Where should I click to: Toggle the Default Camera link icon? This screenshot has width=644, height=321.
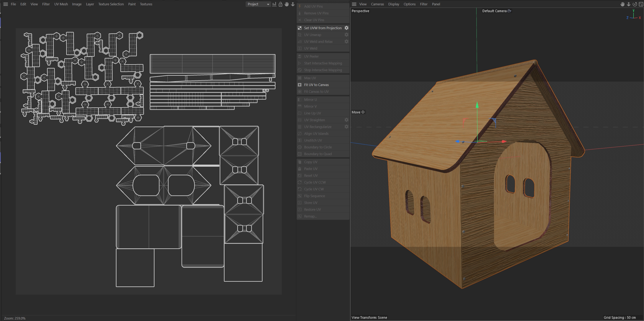(509, 11)
